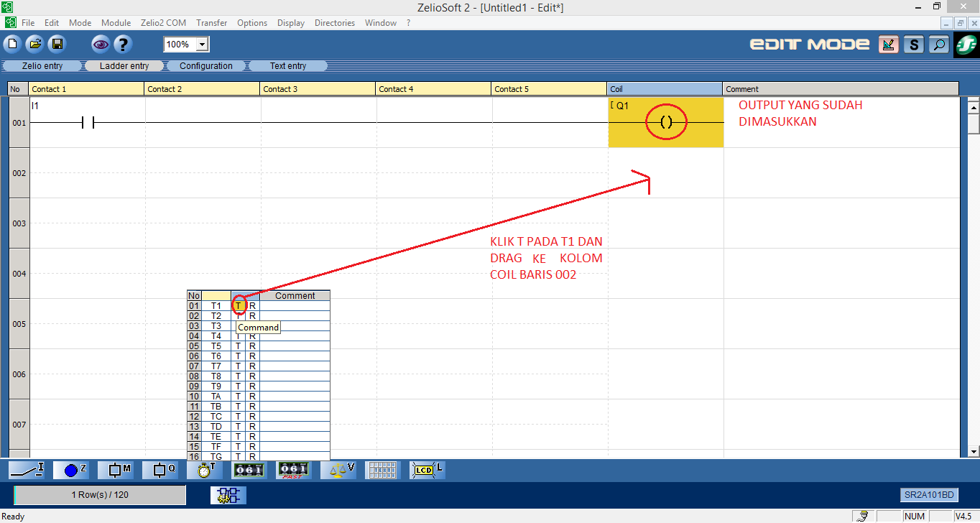
Task: Click the 1 Row(s) / 120 progress bar
Action: pos(100,495)
